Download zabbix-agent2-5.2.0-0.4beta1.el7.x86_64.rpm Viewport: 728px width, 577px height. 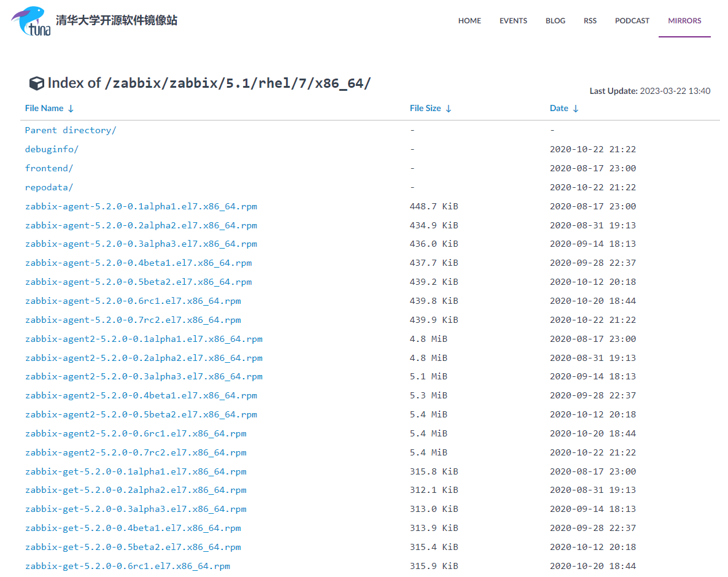[x=141, y=396]
